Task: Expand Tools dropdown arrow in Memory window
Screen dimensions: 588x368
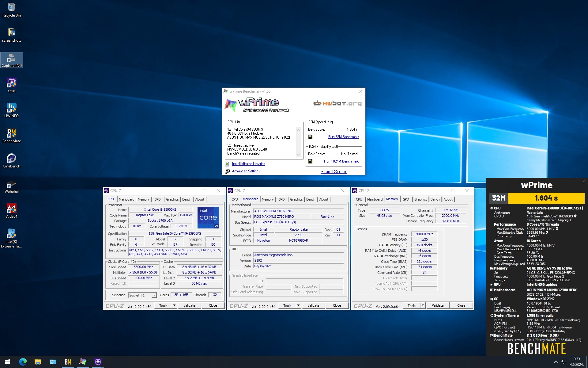Action: click(423, 305)
